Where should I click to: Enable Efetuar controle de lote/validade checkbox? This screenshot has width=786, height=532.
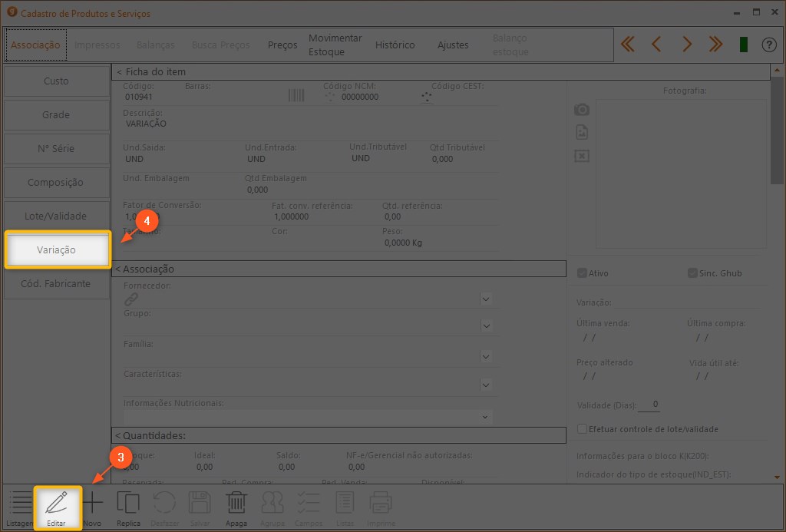[x=582, y=429]
